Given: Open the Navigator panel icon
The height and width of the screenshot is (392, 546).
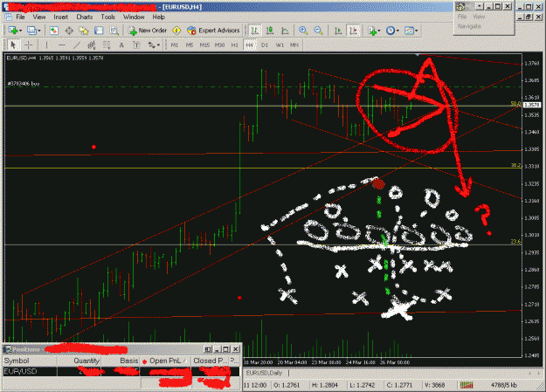Looking at the screenshot, I should pos(84,31).
